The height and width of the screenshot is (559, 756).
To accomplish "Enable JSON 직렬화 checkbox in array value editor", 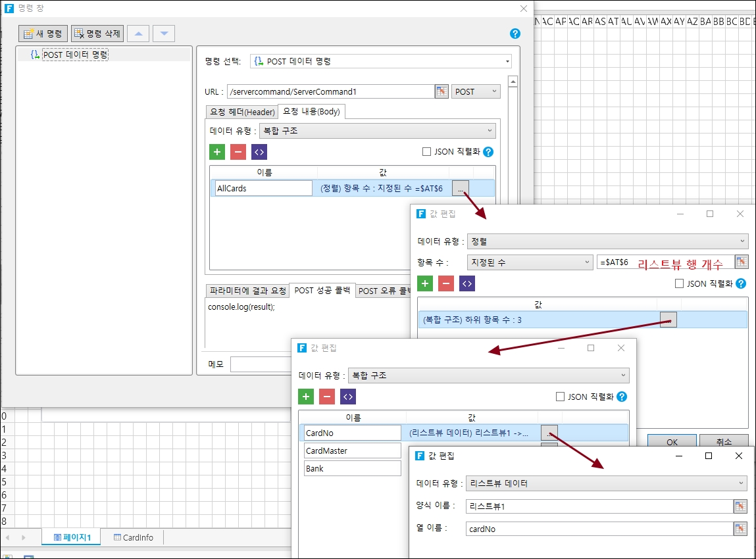I will [680, 283].
